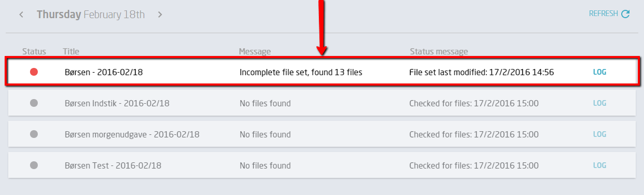Open LOG for Børsen - 2016-02/18
The image size is (644, 195).
click(x=599, y=72)
